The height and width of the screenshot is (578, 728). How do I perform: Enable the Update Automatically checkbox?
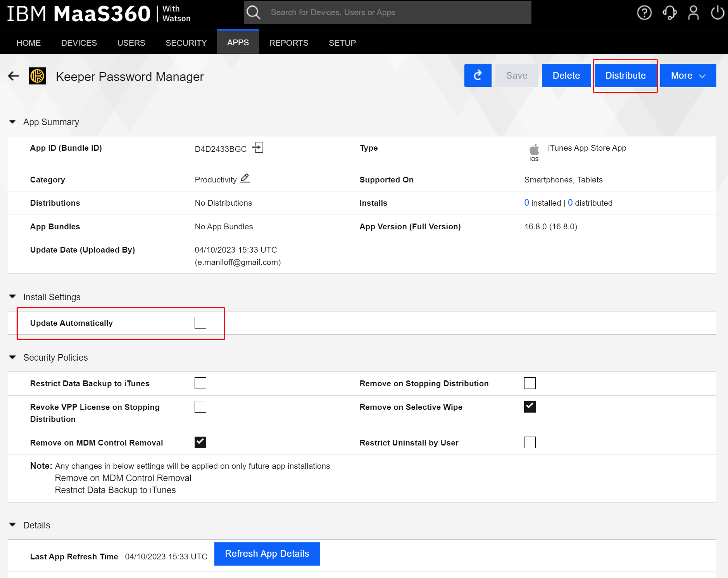pyautogui.click(x=200, y=323)
